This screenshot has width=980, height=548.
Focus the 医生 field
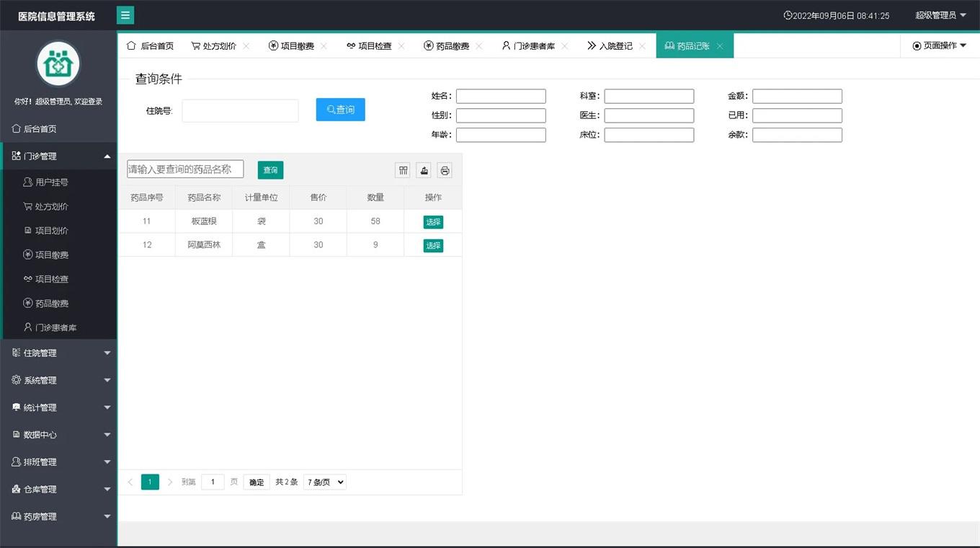tap(649, 115)
